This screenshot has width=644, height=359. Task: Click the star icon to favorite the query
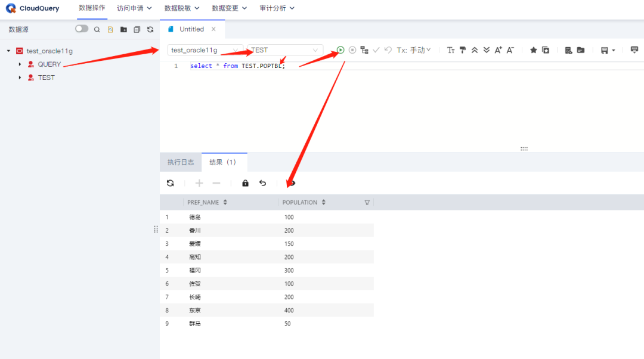tap(532, 50)
